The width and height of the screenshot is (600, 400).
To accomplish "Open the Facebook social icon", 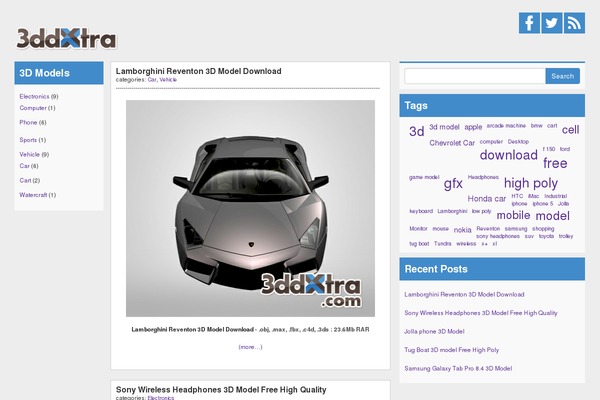I will [x=529, y=23].
